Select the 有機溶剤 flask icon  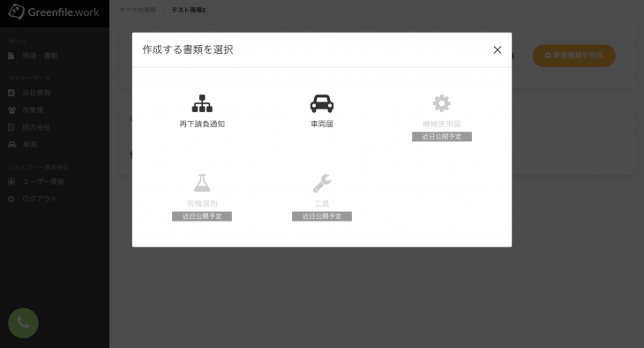[x=202, y=183]
